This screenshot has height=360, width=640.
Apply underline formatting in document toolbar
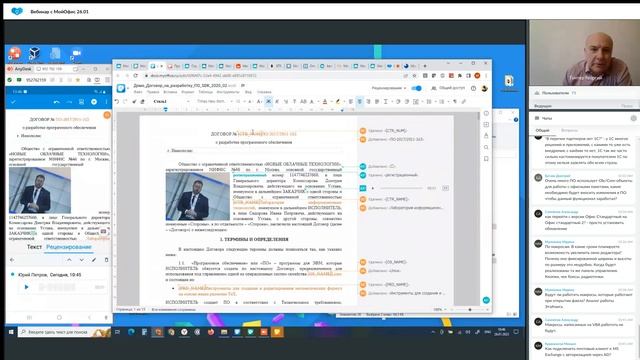click(286, 101)
